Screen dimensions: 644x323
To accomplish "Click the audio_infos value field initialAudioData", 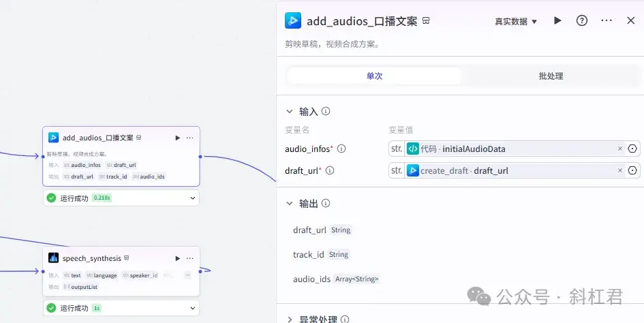I will pos(515,149).
